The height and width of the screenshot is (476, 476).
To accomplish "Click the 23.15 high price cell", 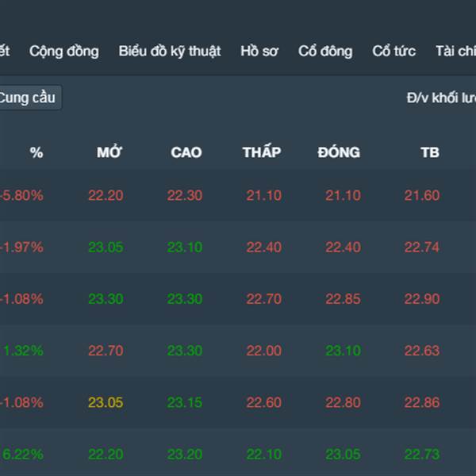I will point(184,402).
